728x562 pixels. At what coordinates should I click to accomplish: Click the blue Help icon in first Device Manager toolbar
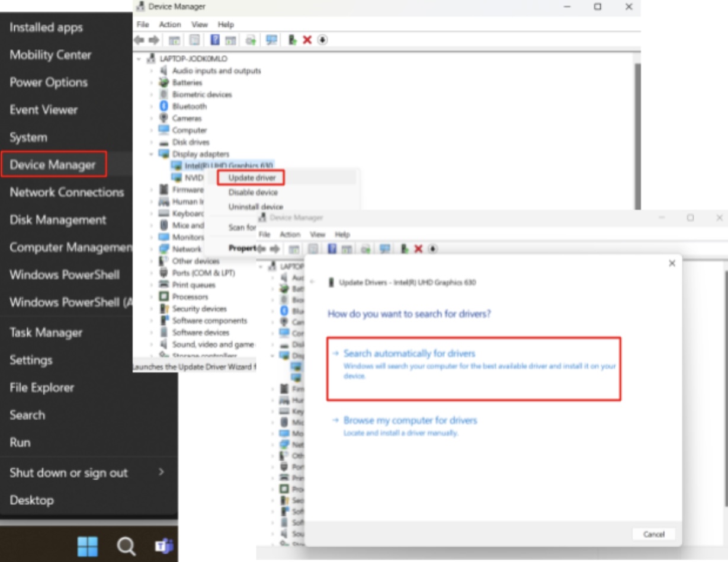point(215,40)
